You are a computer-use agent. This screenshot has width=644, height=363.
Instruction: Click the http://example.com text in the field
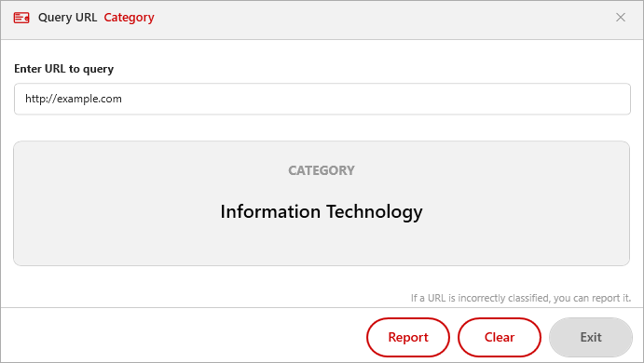coord(74,99)
